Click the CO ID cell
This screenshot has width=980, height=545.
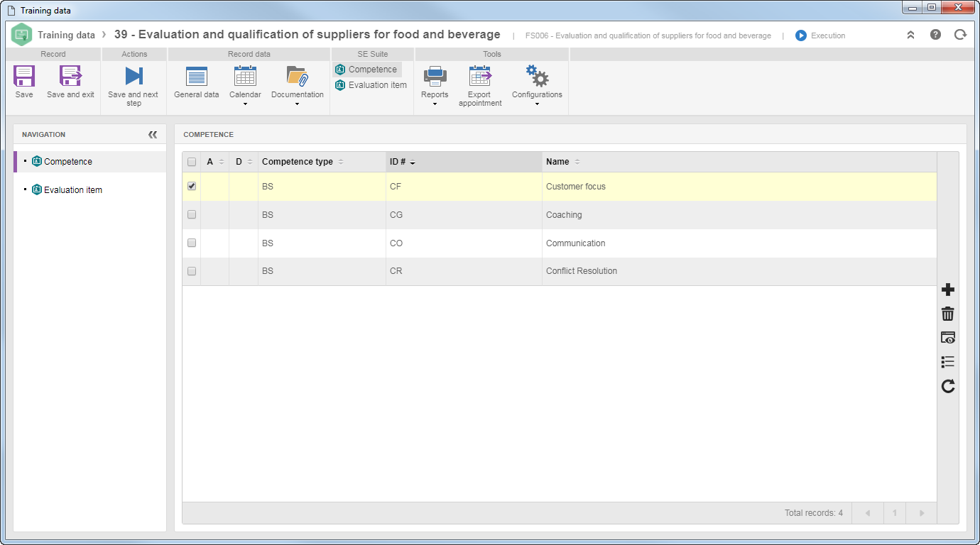coord(464,243)
